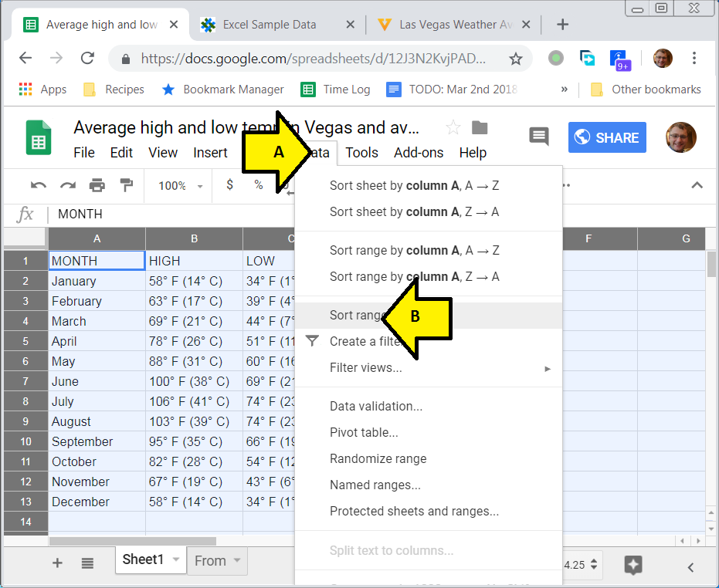719x588 pixels.
Task: Bookmark this page with the star icon
Action: (516, 59)
